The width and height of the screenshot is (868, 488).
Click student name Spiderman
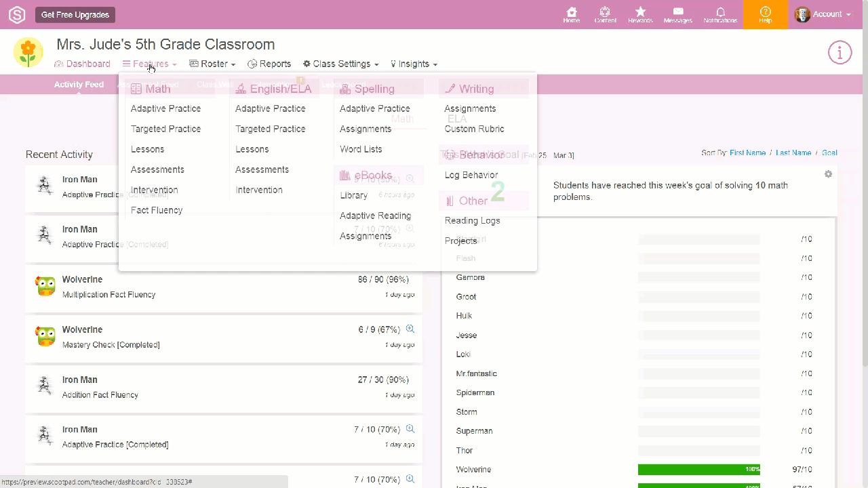pos(475,392)
